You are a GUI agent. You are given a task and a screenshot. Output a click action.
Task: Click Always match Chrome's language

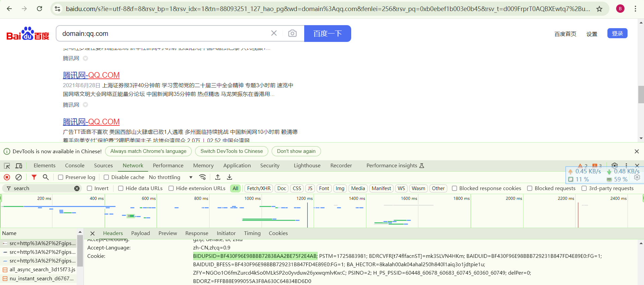tap(148, 151)
